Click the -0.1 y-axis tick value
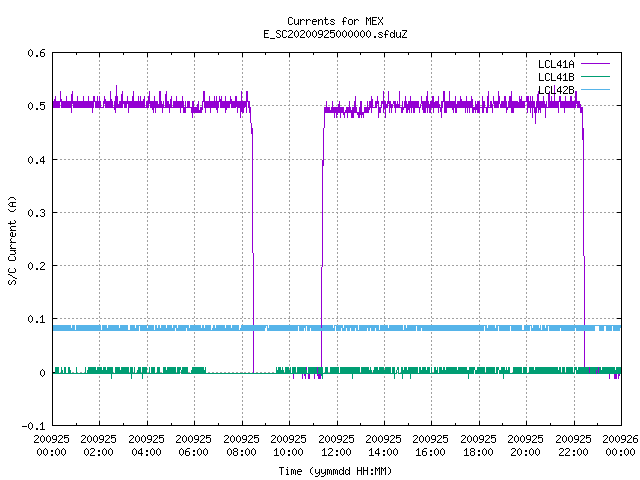The image size is (640, 480). tap(33, 426)
